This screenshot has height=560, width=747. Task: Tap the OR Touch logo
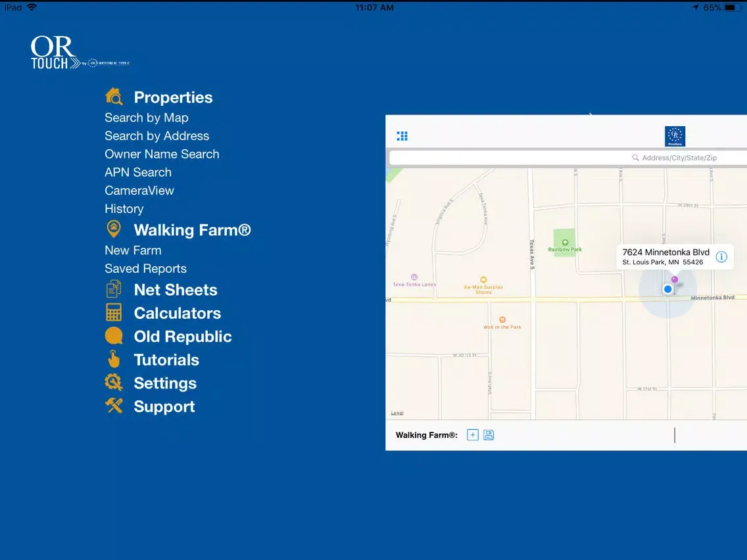click(80, 53)
